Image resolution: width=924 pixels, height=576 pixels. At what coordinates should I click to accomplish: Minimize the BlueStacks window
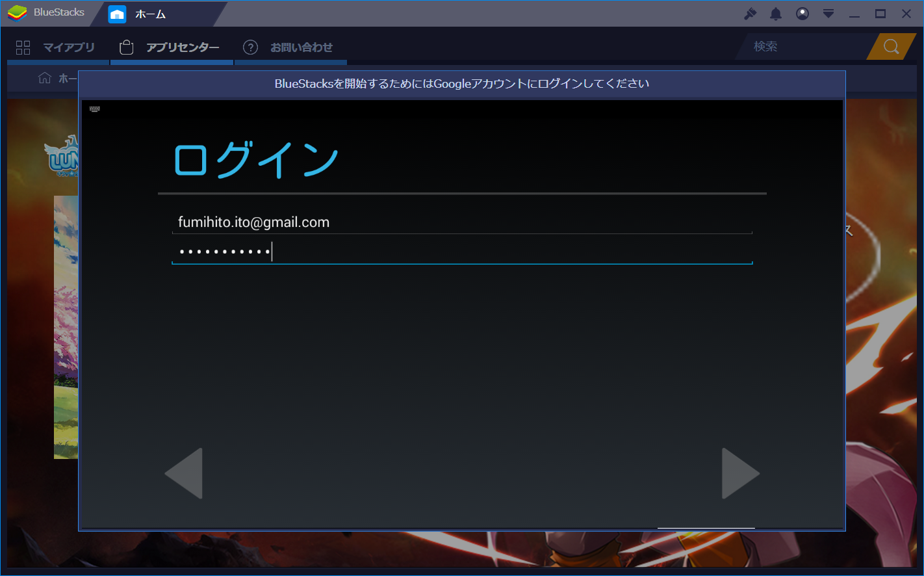tap(854, 15)
